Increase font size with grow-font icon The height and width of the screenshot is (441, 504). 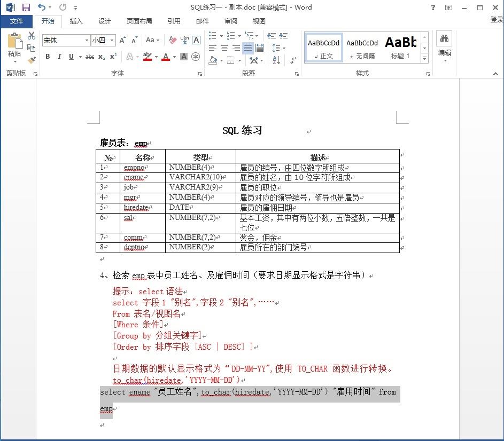[x=122, y=40]
